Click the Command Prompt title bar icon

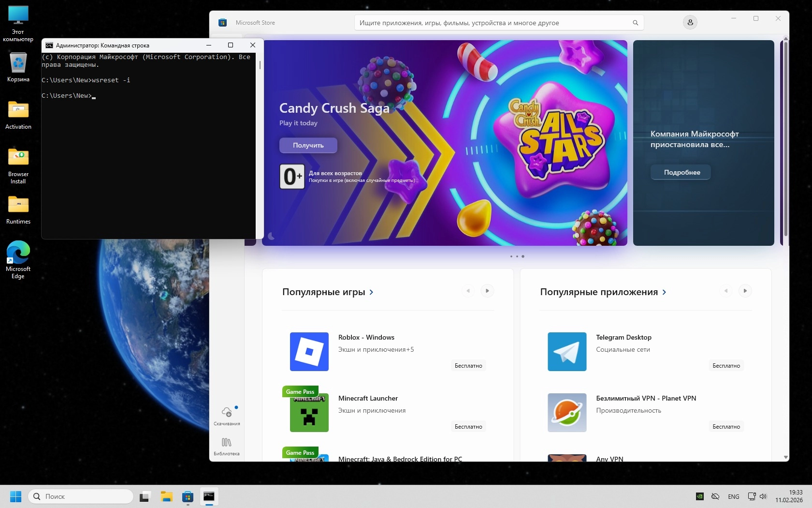pyautogui.click(x=49, y=45)
